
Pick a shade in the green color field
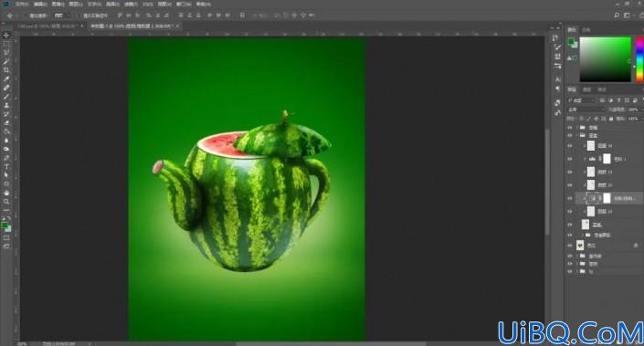605,59
